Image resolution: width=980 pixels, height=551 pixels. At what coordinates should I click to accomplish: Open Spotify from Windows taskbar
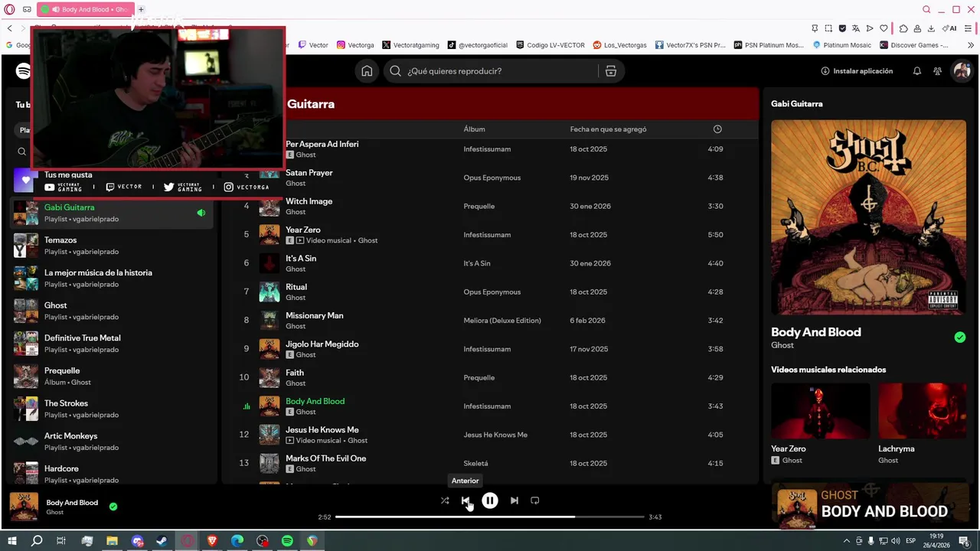[x=287, y=541]
